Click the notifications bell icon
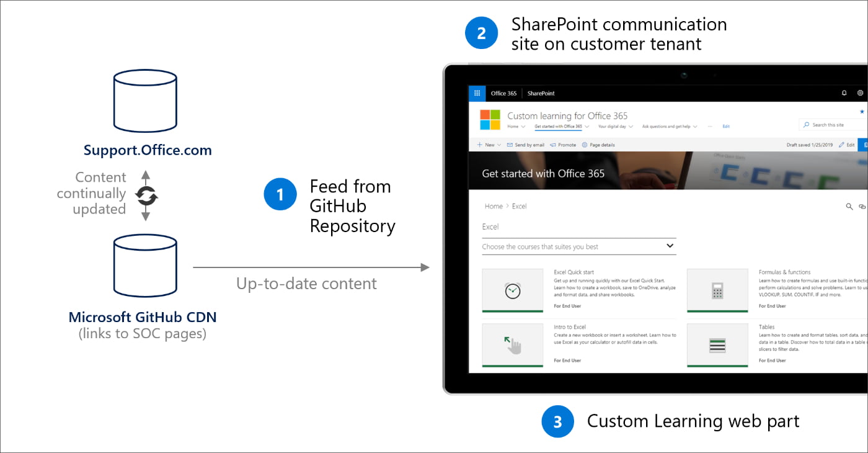 844,93
